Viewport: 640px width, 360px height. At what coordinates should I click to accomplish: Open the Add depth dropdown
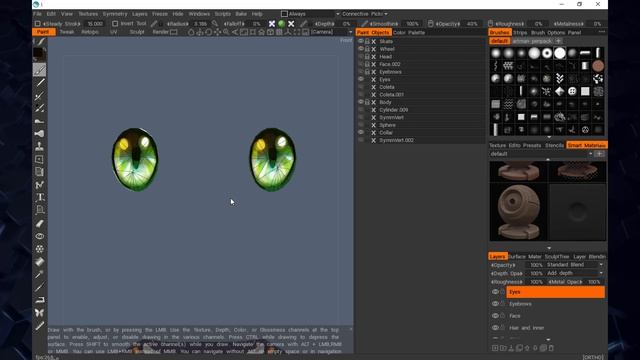[x=575, y=273]
